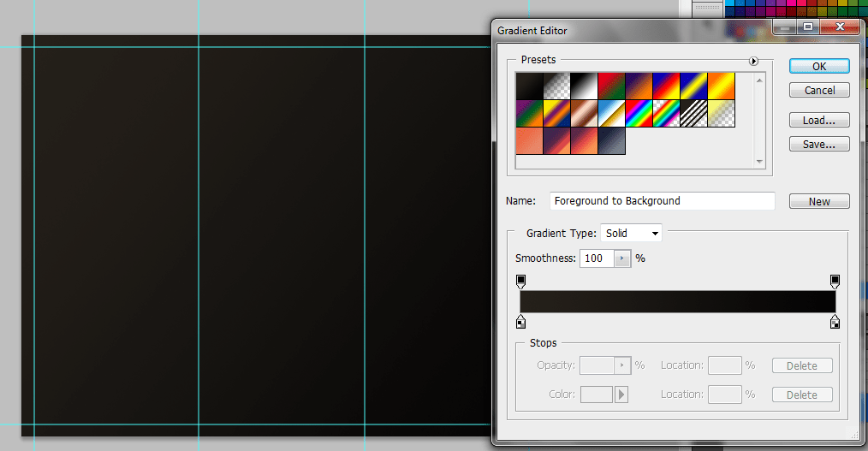Choose the red-to-green gradient preset
This screenshot has height=451, width=868.
click(611, 86)
